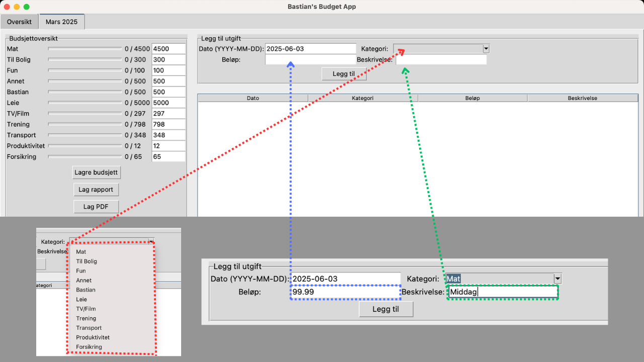Image resolution: width=644 pixels, height=362 pixels.
Task: Click the Mat budget progress bar
Action: pos(85,49)
